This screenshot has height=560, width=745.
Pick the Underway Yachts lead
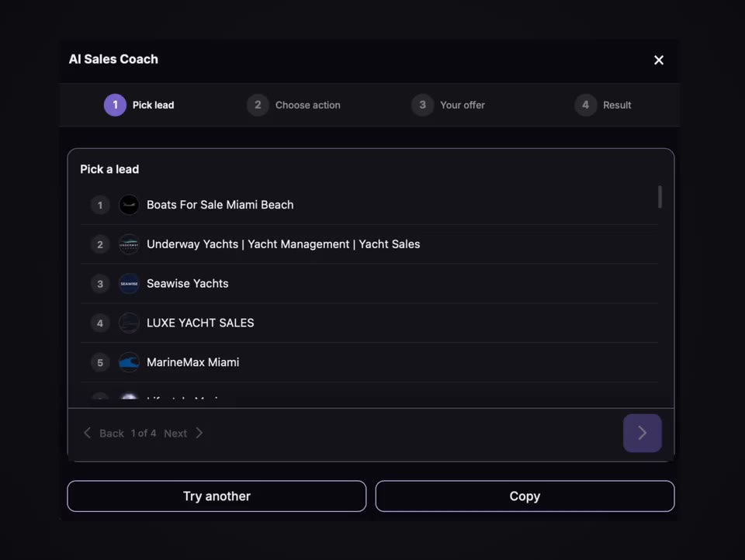(369, 244)
